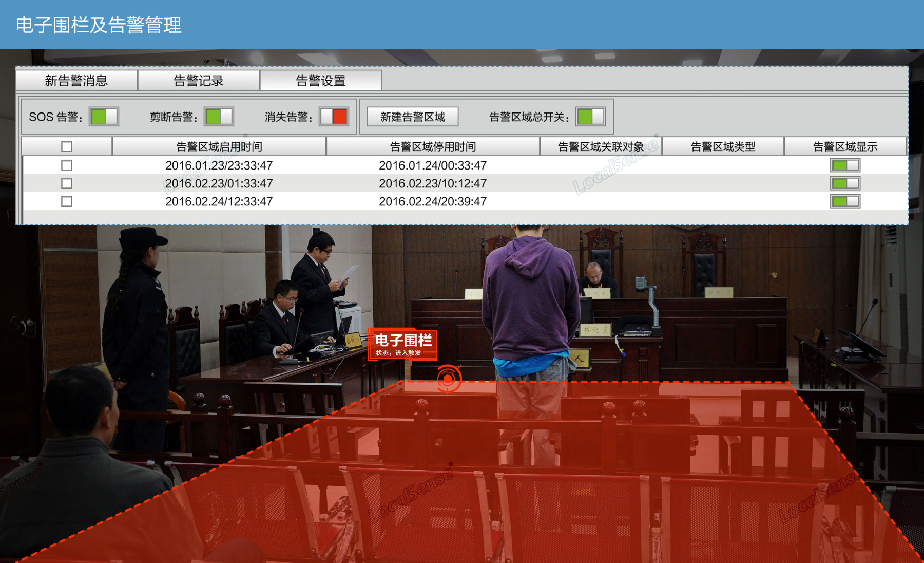
Task: Open the 告警记录 tab
Action: tap(199, 81)
